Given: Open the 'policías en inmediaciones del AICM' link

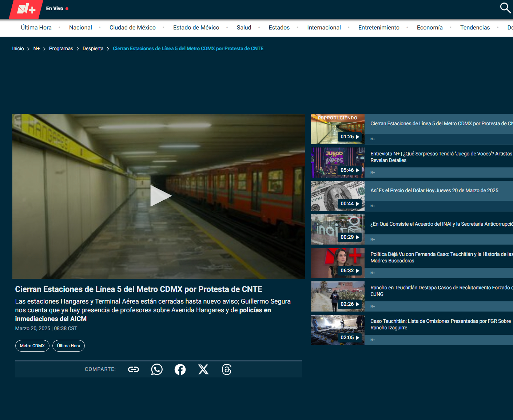Looking at the screenshot, I should pos(143,314).
